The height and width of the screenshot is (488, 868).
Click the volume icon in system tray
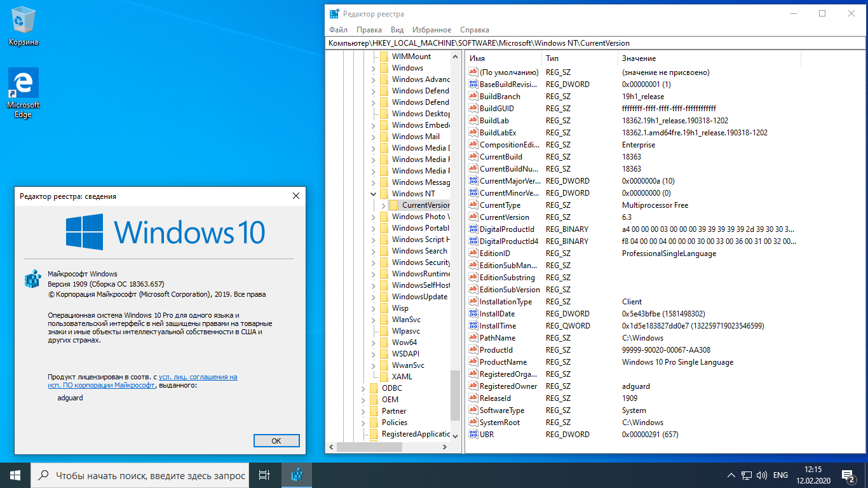tap(761, 475)
